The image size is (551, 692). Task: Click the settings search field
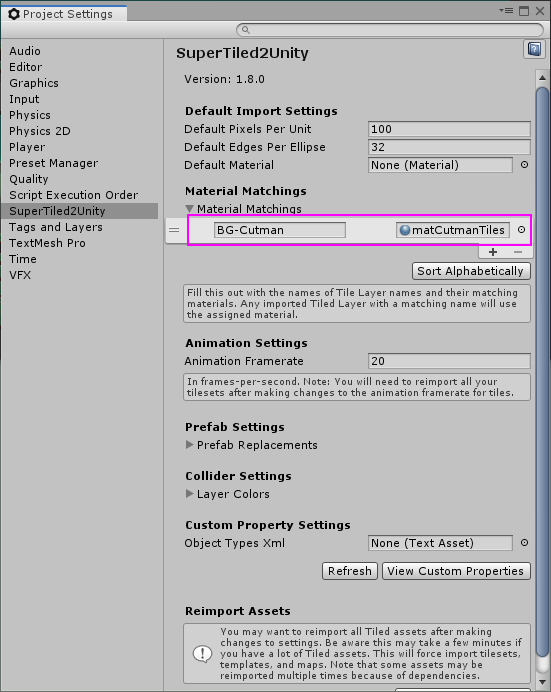[x=390, y=30]
